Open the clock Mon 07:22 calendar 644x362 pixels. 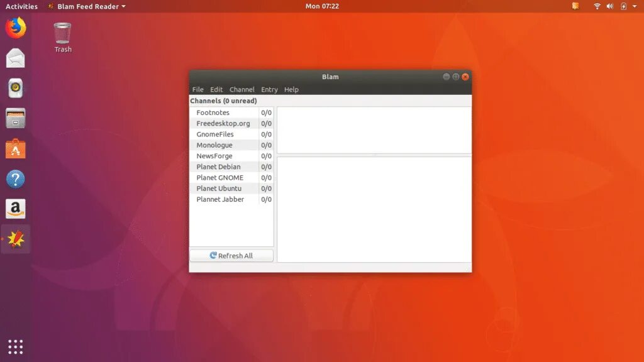pyautogui.click(x=322, y=6)
